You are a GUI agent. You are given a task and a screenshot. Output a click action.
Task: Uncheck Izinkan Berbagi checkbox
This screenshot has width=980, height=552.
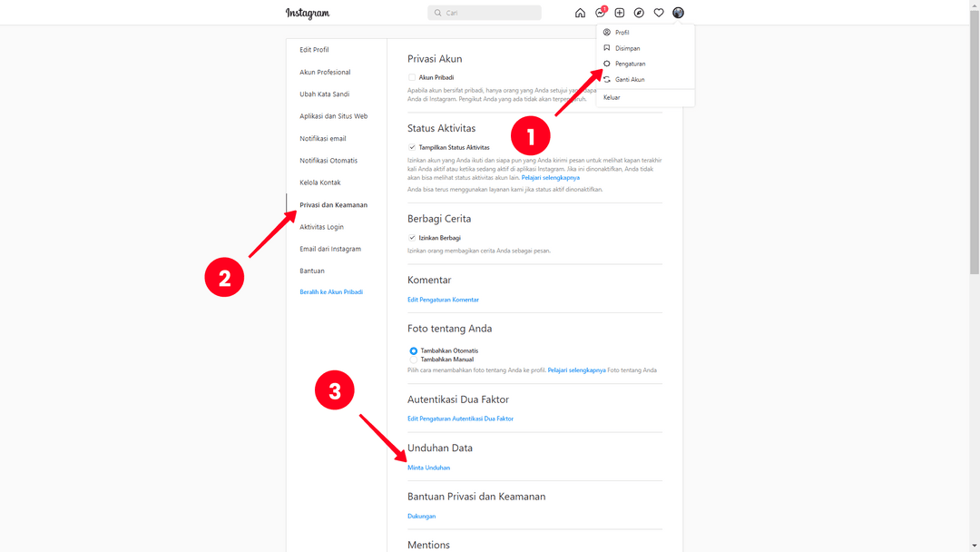tap(412, 238)
